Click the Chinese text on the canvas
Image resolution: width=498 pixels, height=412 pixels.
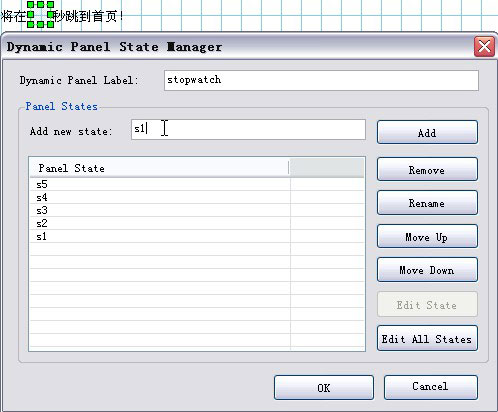point(62,16)
